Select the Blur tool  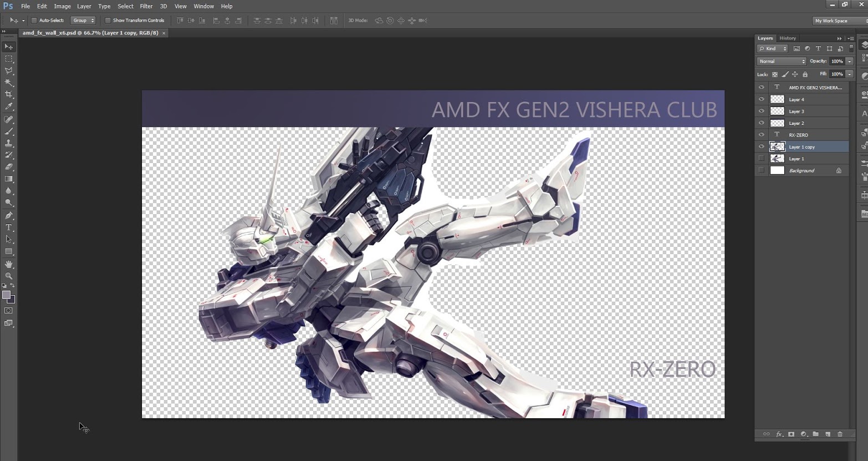pyautogui.click(x=9, y=191)
